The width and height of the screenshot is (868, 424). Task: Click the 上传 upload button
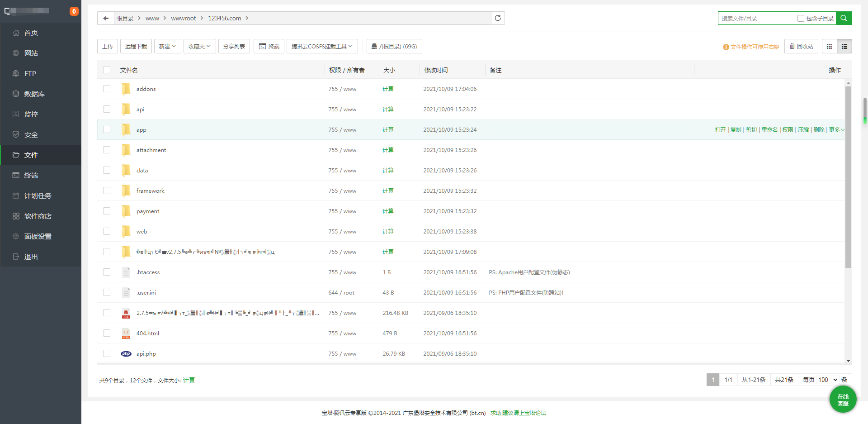[x=108, y=46]
